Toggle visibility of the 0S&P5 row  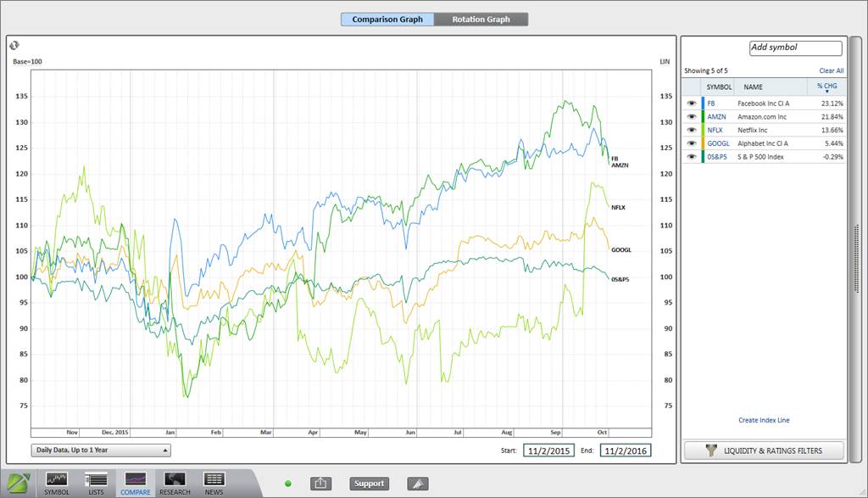(x=692, y=157)
